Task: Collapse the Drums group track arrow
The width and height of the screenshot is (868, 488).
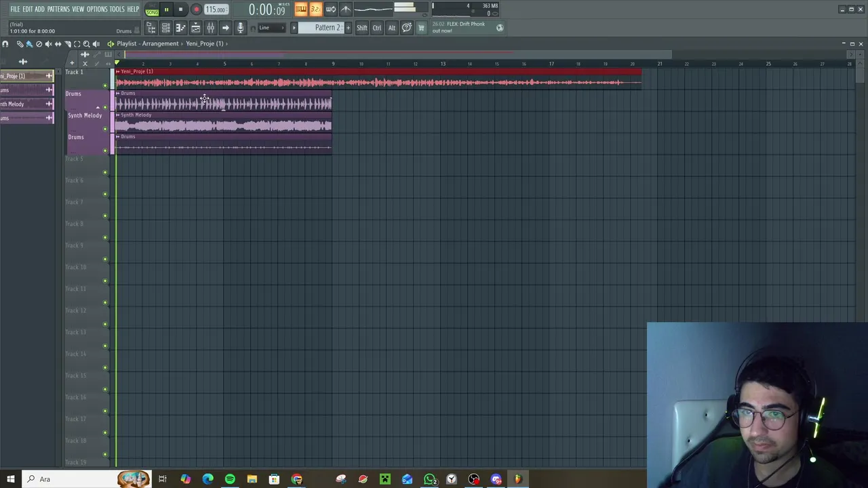Action: 98,107
